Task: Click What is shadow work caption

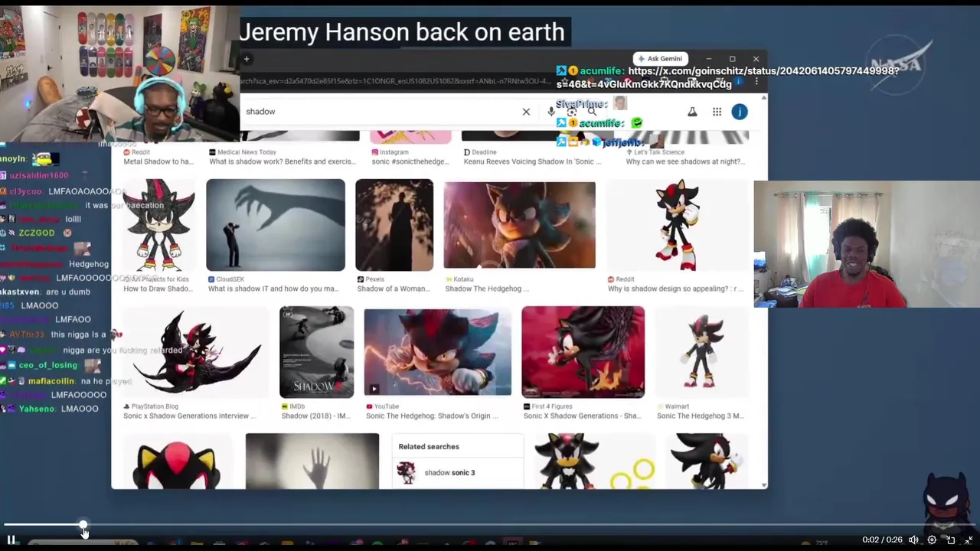Action: coord(281,161)
